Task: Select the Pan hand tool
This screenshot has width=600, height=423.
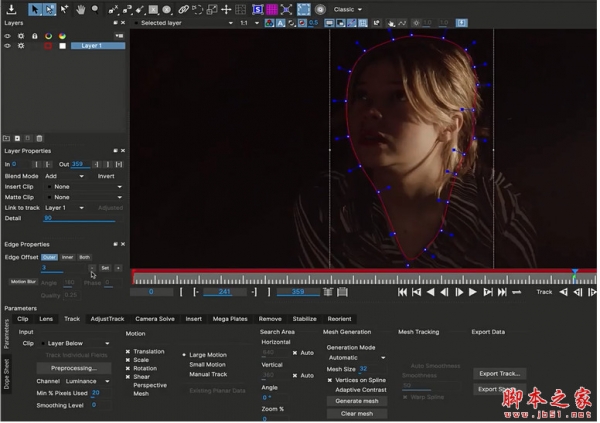Action: click(80, 10)
